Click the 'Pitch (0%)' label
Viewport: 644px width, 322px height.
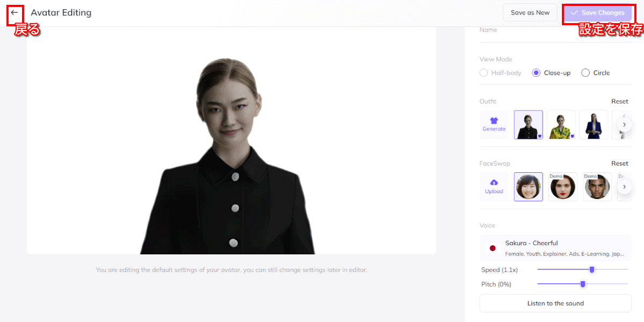496,284
